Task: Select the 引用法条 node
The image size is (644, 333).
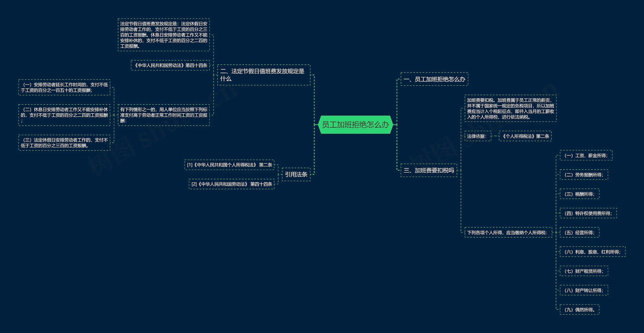Action: 296,174
